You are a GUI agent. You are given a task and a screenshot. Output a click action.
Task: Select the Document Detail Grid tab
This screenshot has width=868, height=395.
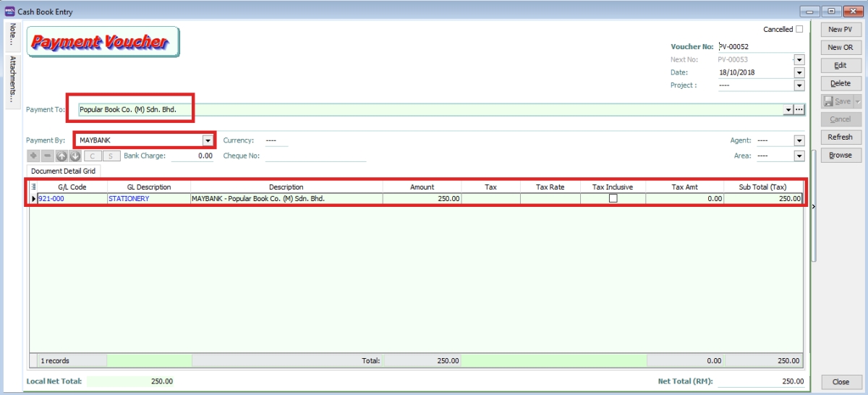coord(64,171)
